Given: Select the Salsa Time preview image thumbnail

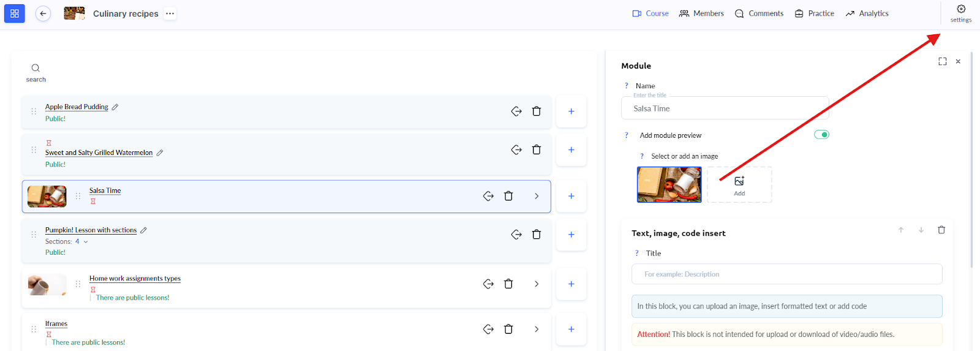Looking at the screenshot, I should pyautogui.click(x=669, y=184).
